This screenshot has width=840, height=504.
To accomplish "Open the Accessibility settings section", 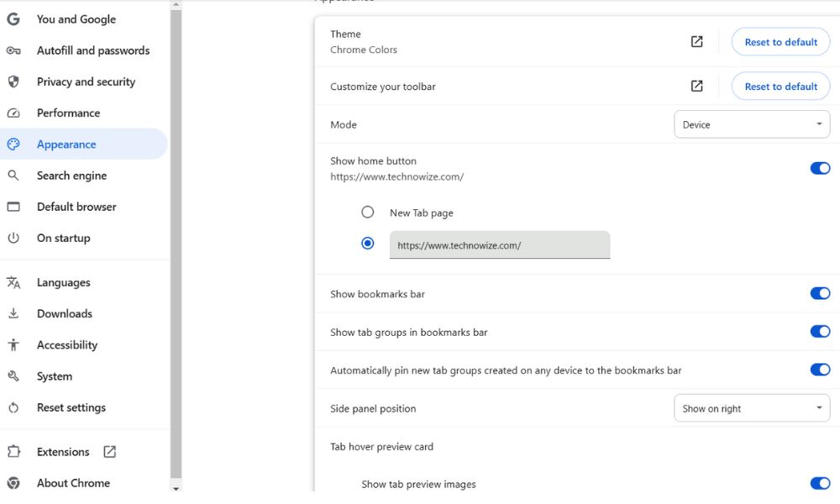I will (67, 345).
